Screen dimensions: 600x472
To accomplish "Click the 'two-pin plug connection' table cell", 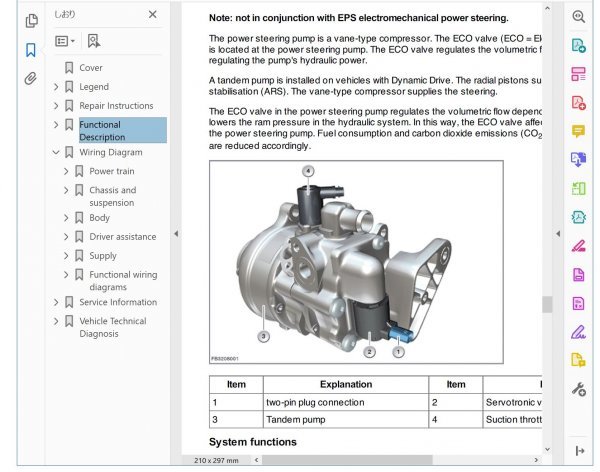I will point(346,402).
